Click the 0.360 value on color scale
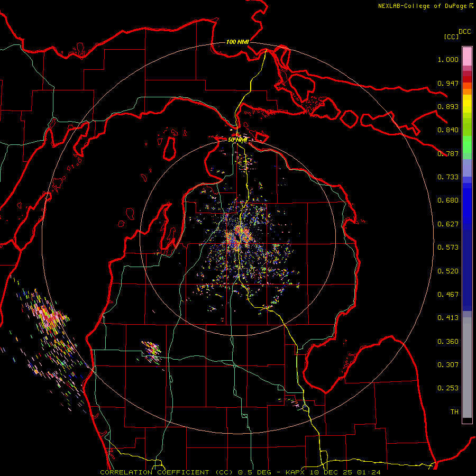The height and width of the screenshot is (476, 476). [448, 342]
